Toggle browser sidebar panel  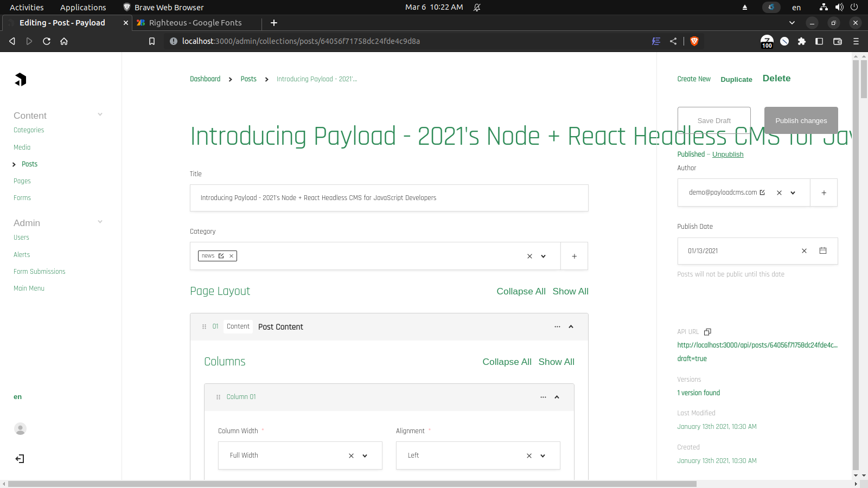pos(819,41)
